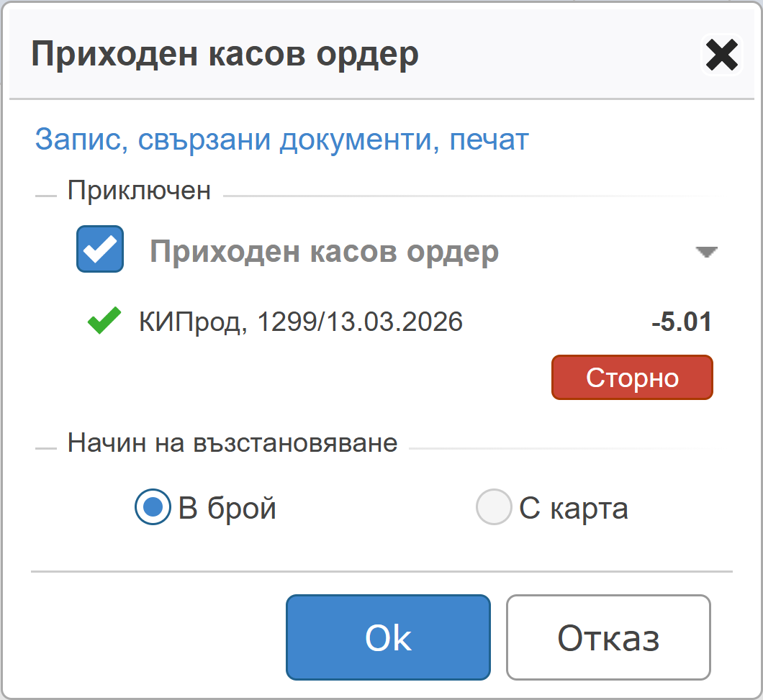The height and width of the screenshot is (700, 763).
Task: Open the 'Запис, свързани документи, печат' link
Action: (x=281, y=139)
